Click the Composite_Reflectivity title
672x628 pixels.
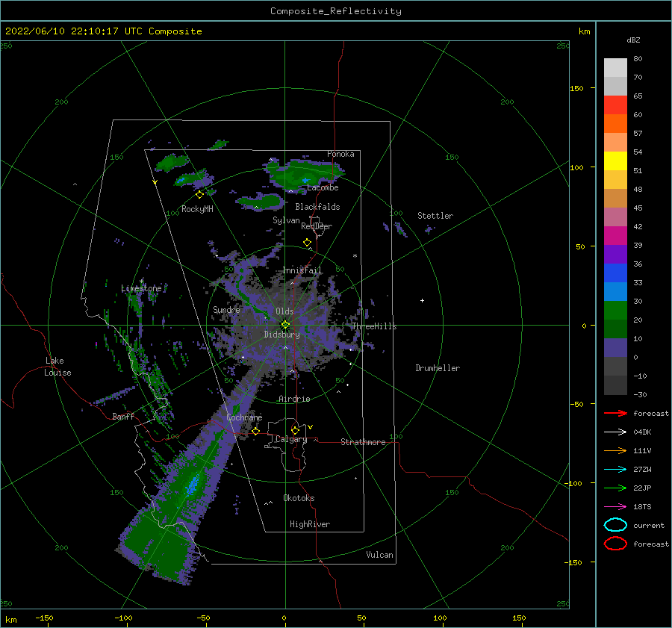336,11
